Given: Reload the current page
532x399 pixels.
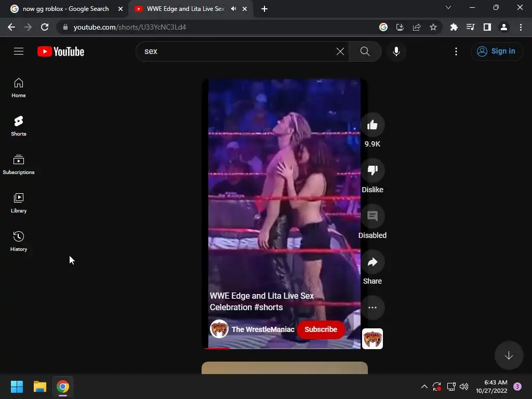Looking at the screenshot, I should [x=45, y=27].
